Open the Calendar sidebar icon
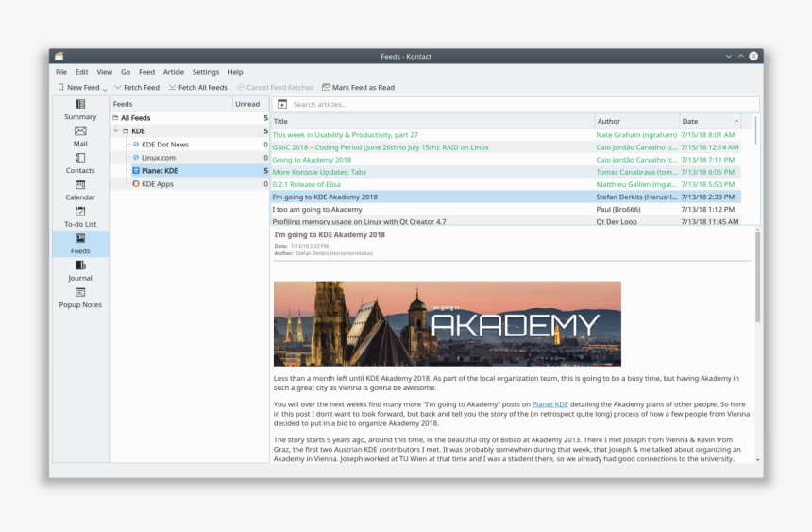The image size is (812, 532). (80, 191)
